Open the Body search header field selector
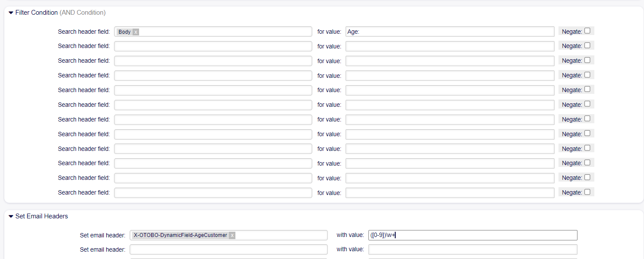 [225, 32]
